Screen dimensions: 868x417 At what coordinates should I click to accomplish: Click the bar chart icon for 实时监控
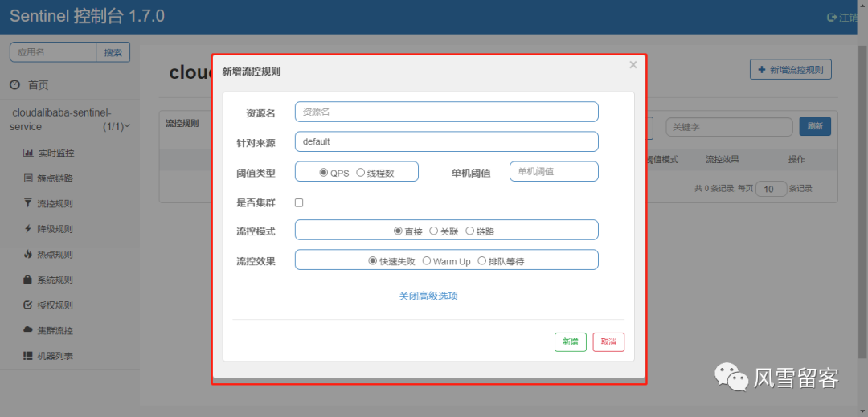point(28,153)
